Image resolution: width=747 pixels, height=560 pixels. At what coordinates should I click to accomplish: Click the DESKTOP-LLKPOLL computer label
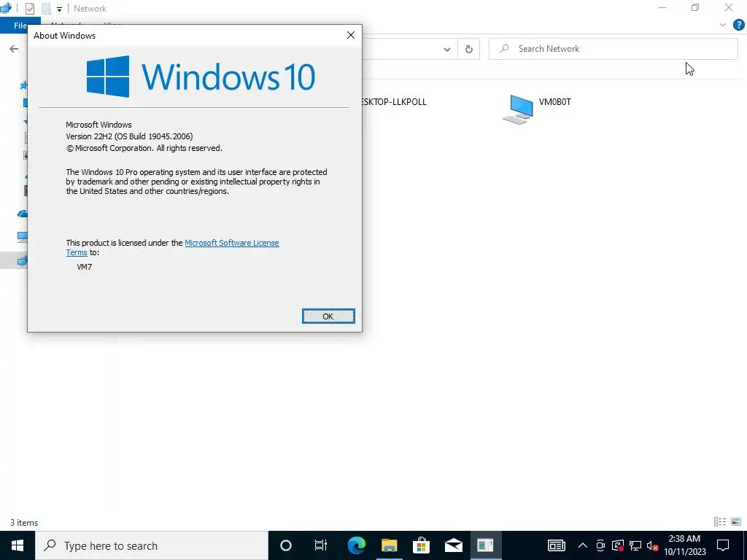tap(395, 102)
